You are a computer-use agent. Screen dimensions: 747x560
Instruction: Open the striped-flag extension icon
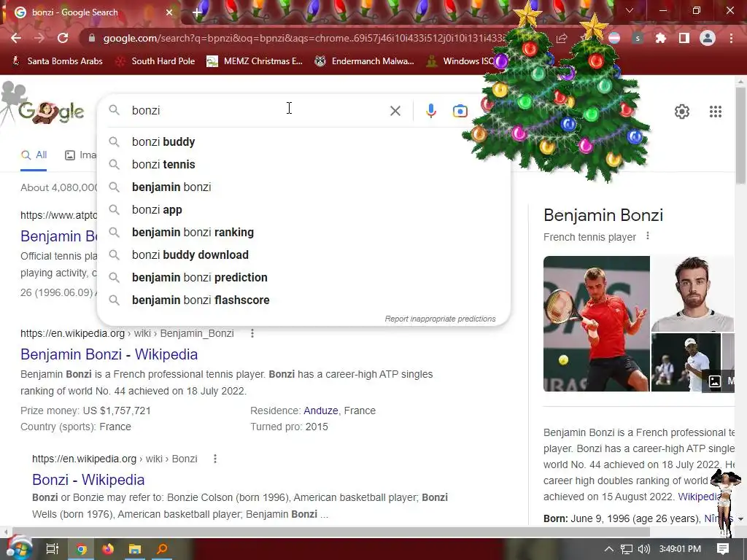(x=614, y=38)
